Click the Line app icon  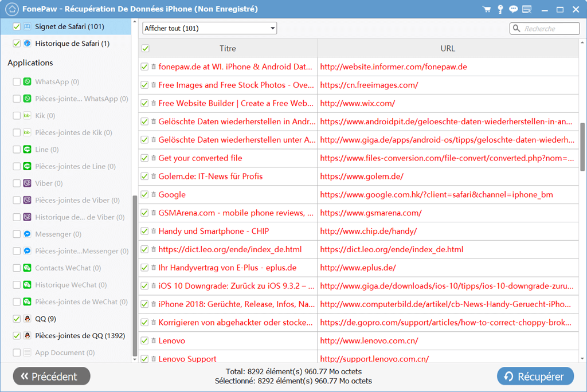point(28,150)
